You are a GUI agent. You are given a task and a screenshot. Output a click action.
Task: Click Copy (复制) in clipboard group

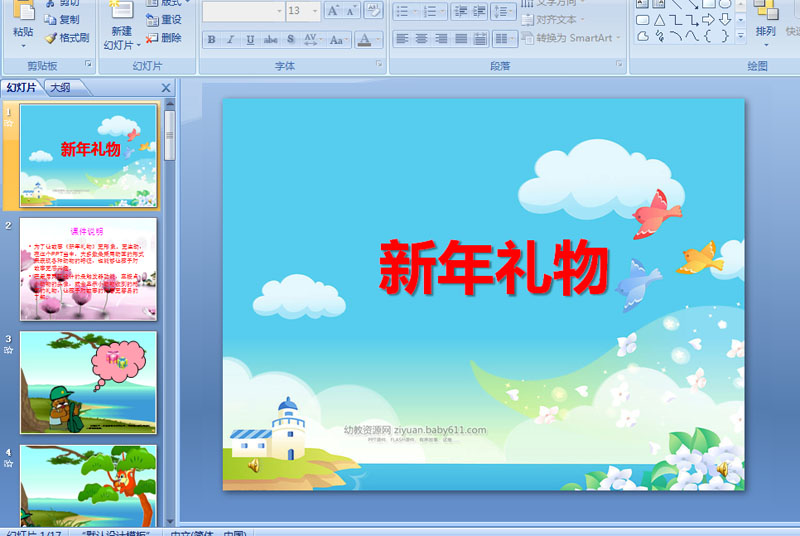pos(62,20)
